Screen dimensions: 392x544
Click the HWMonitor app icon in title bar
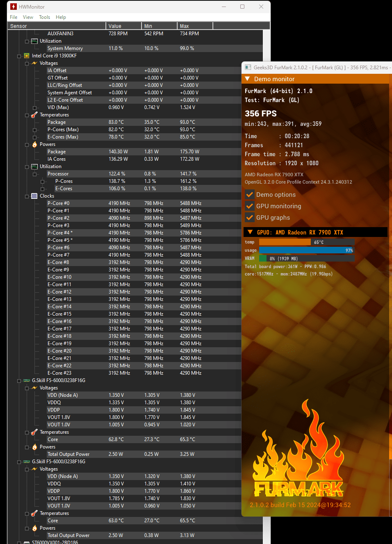[14, 7]
